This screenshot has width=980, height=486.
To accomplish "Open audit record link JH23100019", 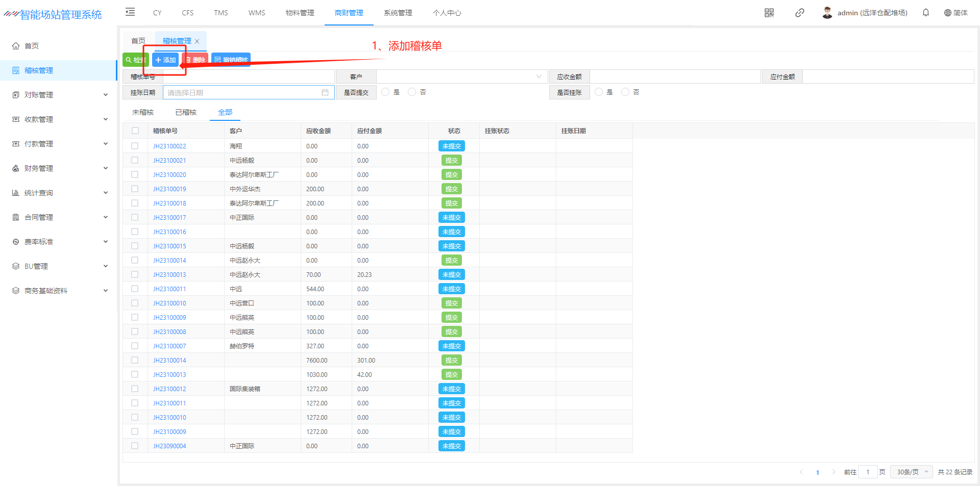I will coord(169,189).
